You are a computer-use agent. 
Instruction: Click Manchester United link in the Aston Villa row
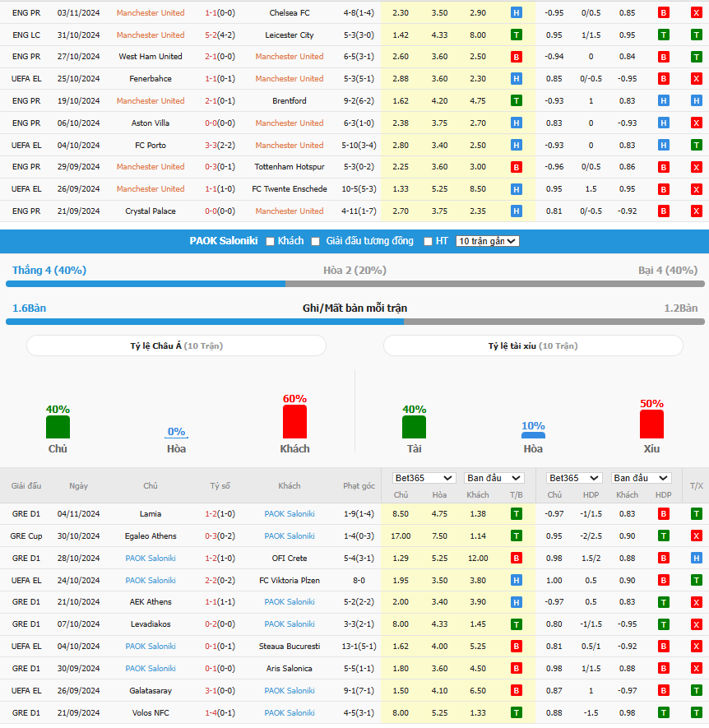pos(290,123)
